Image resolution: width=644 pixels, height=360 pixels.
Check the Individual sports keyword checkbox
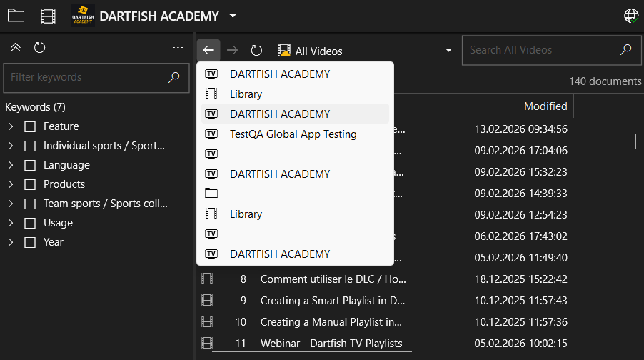[x=30, y=146]
